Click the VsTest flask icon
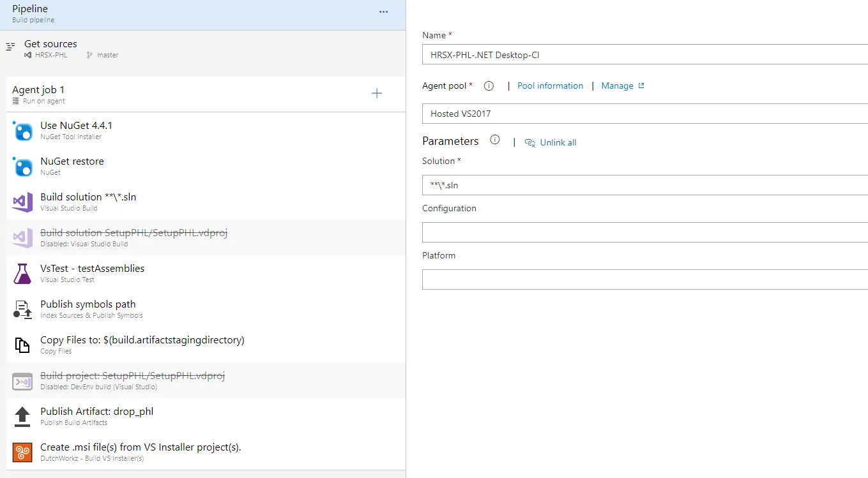 coord(23,274)
